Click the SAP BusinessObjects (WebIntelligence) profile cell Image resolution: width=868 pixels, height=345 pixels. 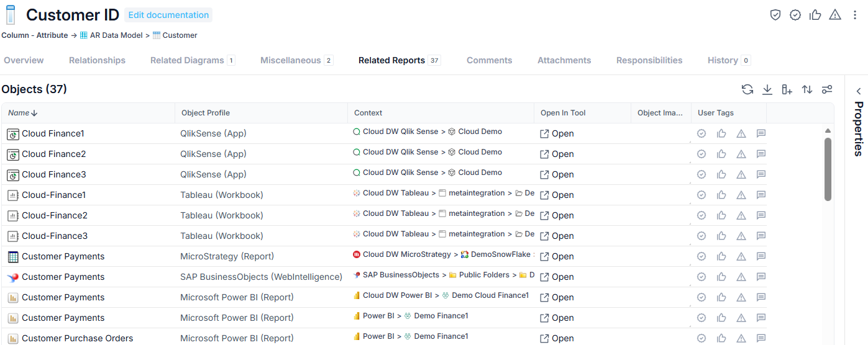click(261, 277)
